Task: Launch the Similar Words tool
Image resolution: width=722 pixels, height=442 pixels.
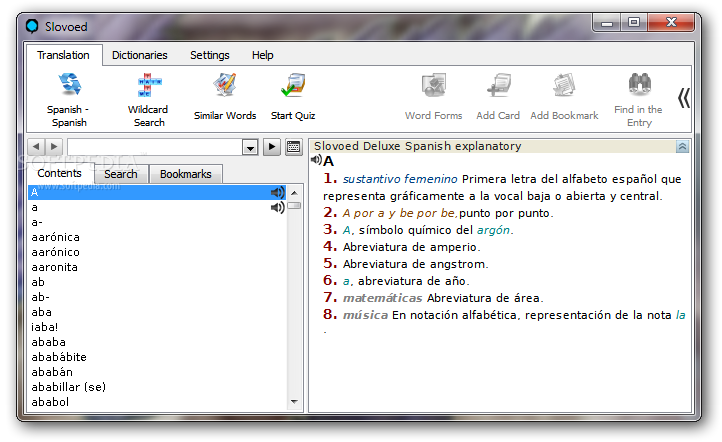Action: point(225,85)
